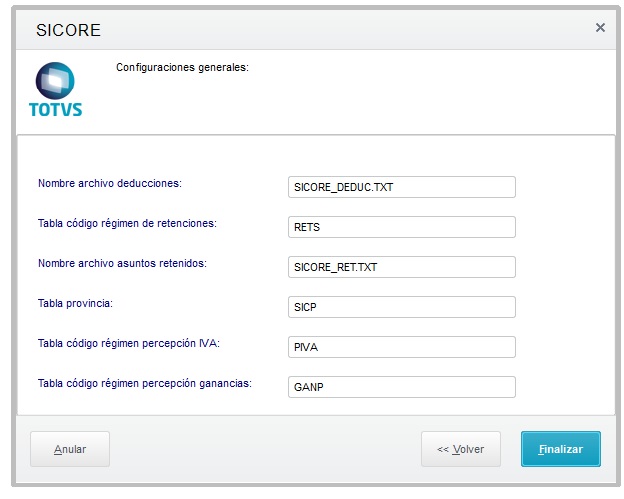Click the TOTVS wordmark under the logo
624x499 pixels.
(x=55, y=109)
